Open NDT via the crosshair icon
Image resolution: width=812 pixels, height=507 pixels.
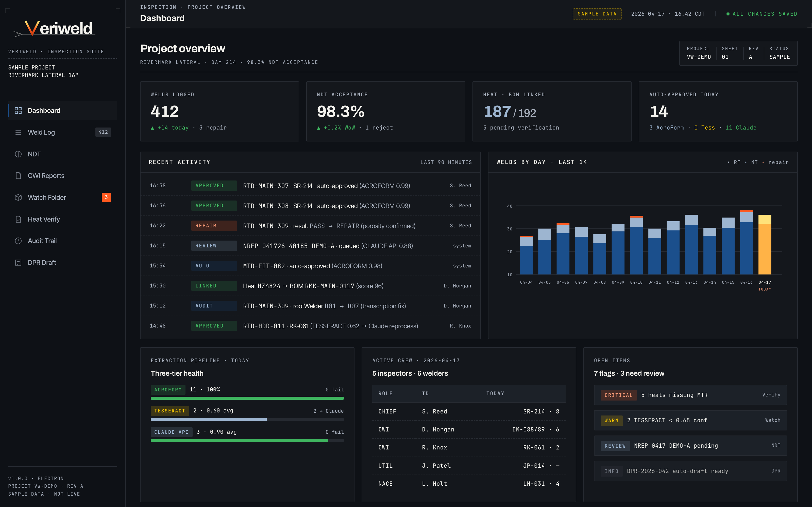click(18, 154)
